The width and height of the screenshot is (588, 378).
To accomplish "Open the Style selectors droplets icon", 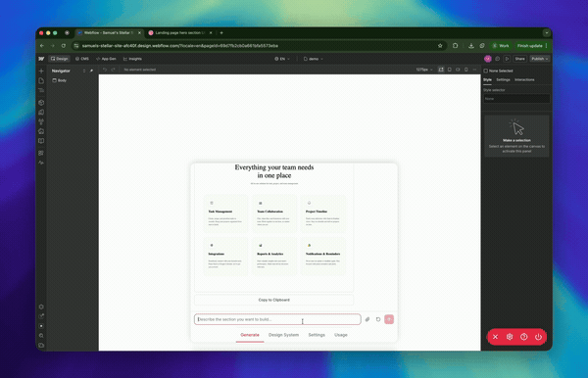I will coord(41,121).
